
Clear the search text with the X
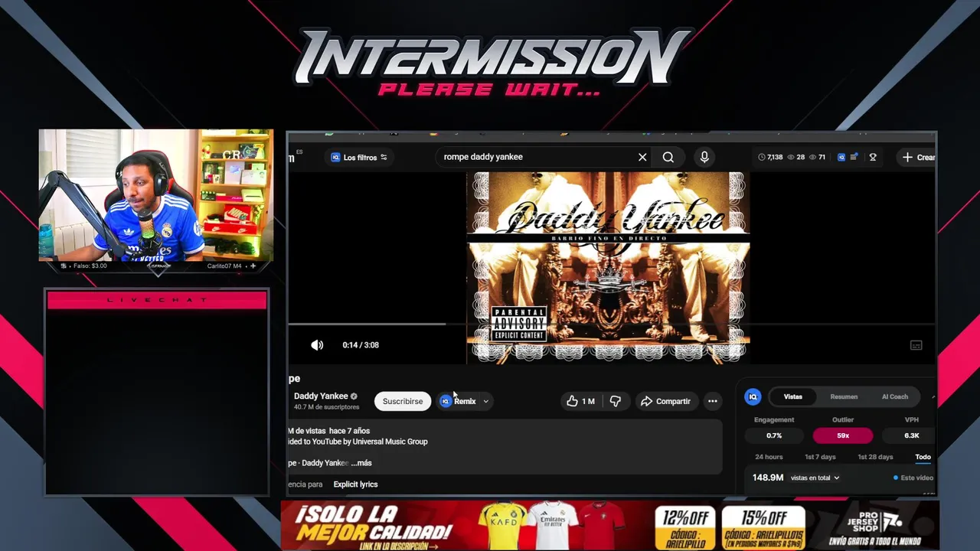(642, 157)
